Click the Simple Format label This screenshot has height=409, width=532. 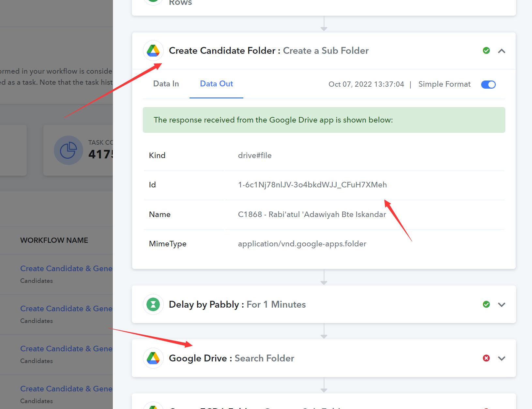pyautogui.click(x=444, y=84)
